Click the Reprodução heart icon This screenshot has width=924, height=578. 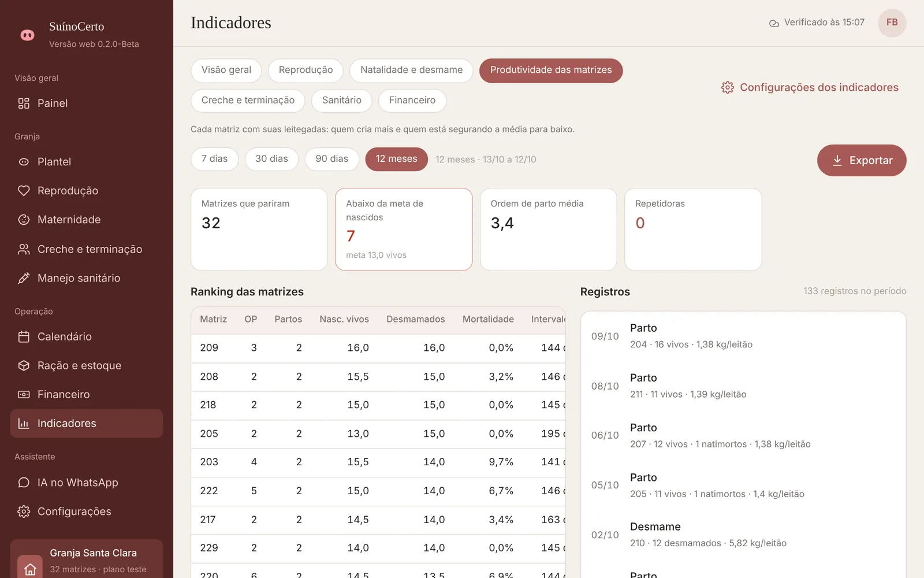24,191
